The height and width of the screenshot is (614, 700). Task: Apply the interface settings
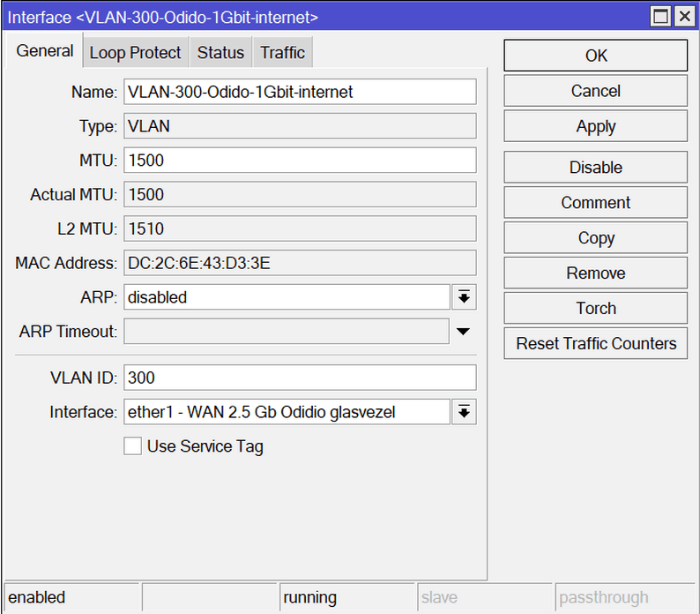(x=595, y=126)
